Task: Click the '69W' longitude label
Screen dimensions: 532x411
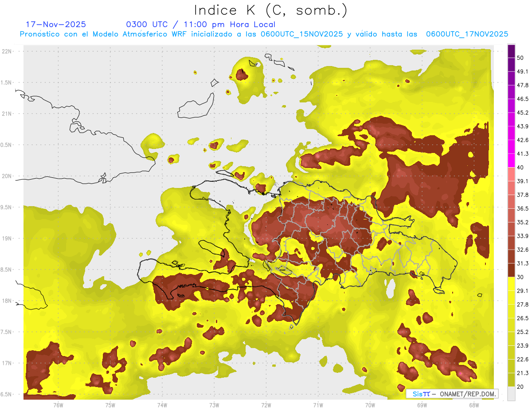Action: click(422, 405)
